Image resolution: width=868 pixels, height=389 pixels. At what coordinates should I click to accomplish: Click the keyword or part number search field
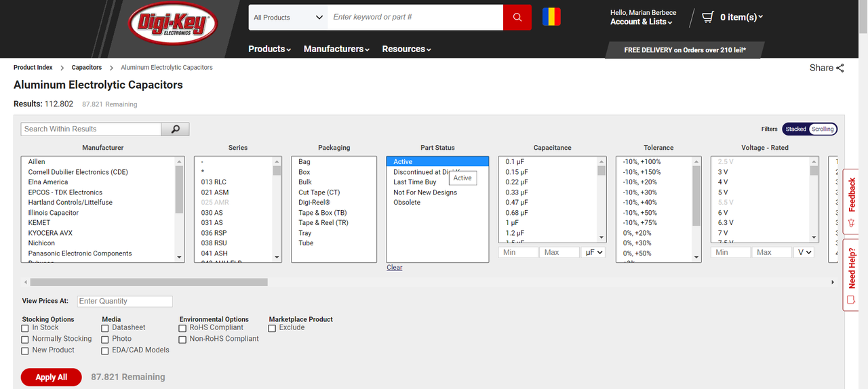coord(416,18)
